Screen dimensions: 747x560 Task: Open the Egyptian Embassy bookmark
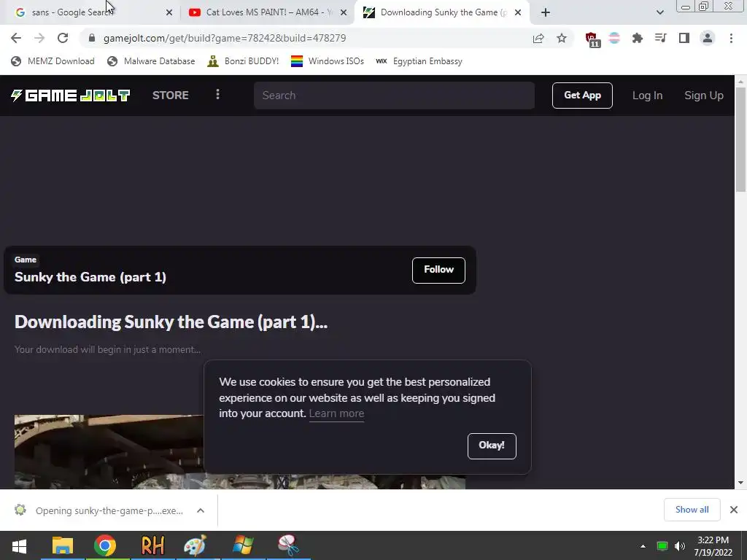point(419,61)
